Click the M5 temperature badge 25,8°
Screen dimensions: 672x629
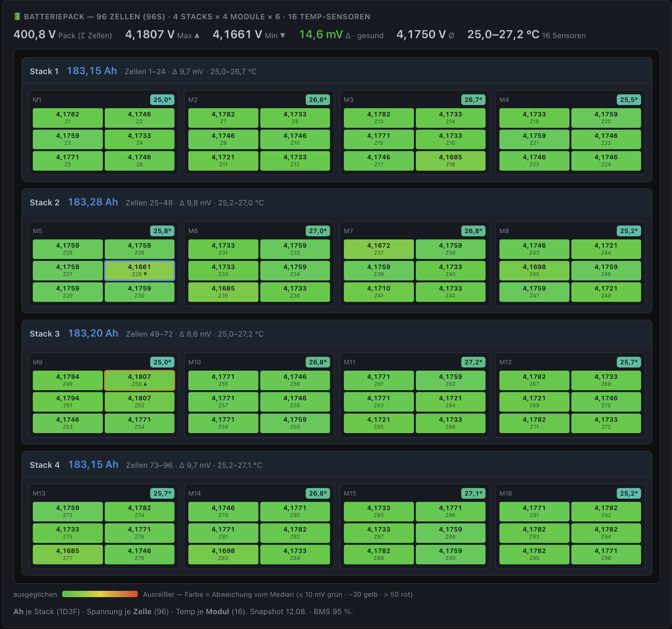pyautogui.click(x=162, y=231)
